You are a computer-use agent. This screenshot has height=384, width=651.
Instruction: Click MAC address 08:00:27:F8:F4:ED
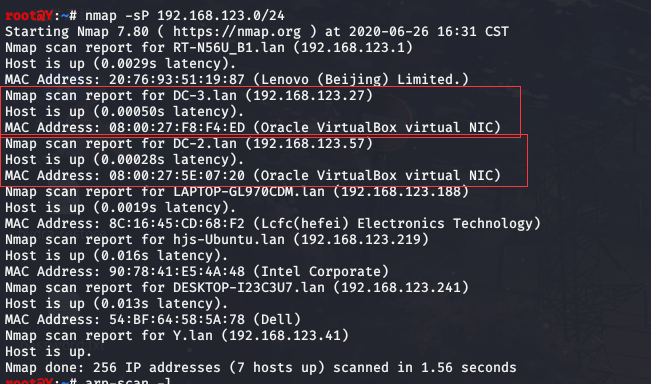coord(177,127)
